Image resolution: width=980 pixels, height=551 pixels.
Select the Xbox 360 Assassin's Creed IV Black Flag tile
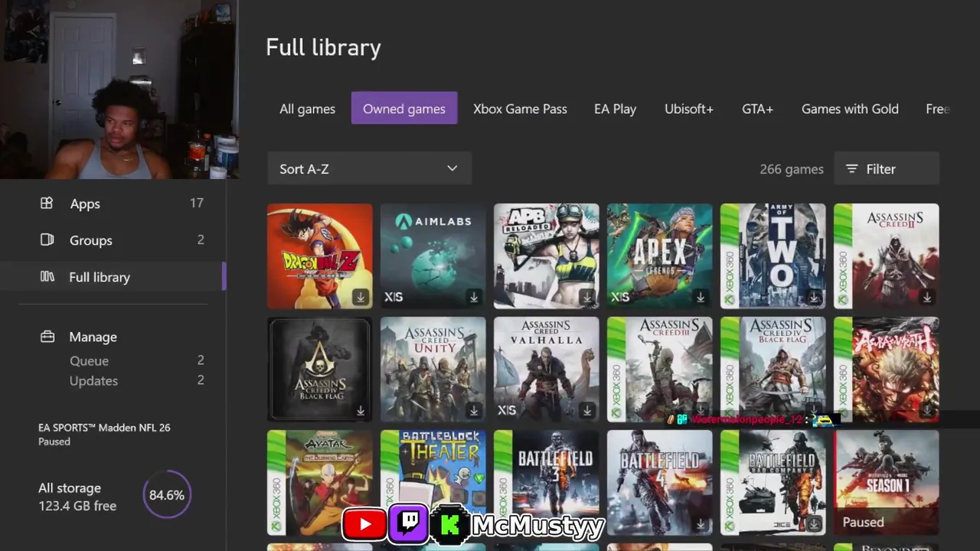[773, 369]
